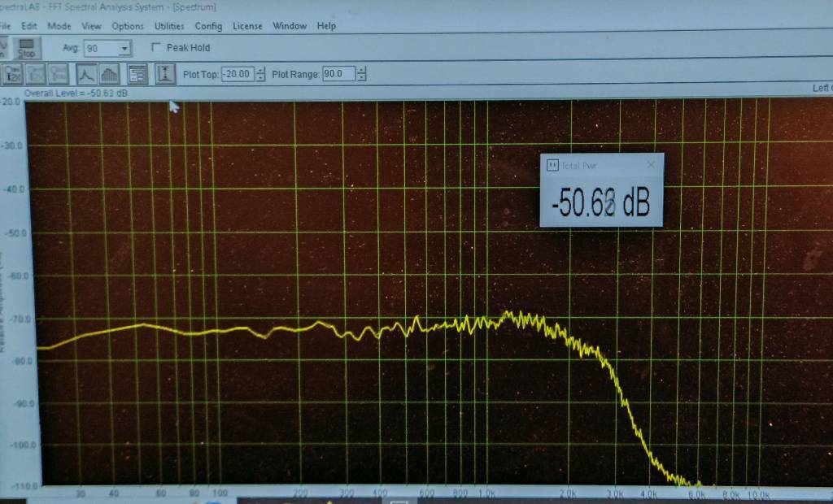Open the plot options dialog icon
Viewport: 833px width, 504px height.
137,74
